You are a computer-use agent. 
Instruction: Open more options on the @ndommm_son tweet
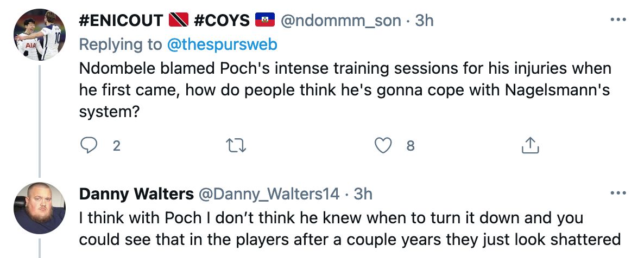618,21
